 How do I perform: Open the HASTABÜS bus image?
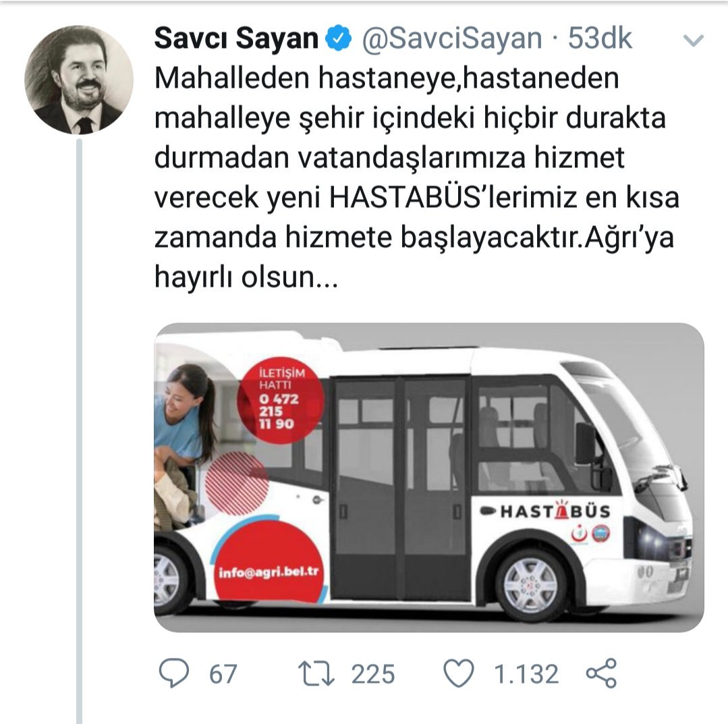(429, 478)
